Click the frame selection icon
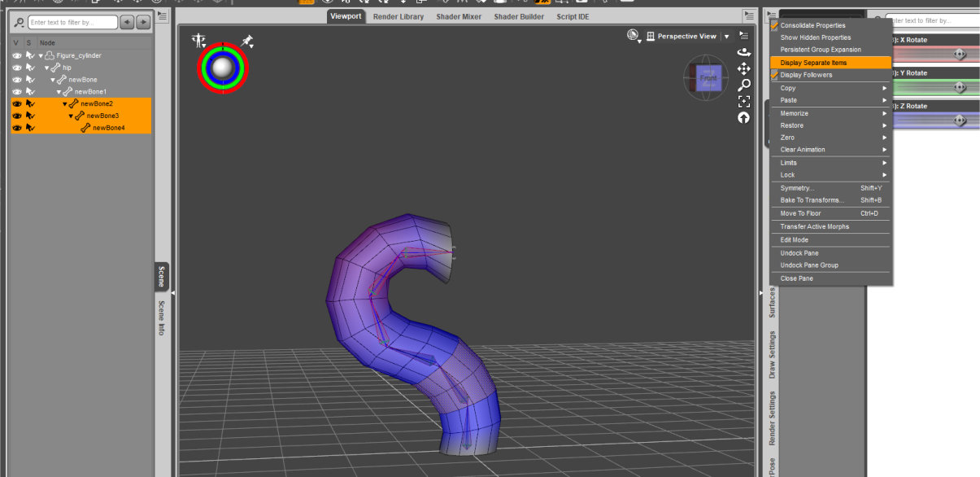 click(x=743, y=101)
